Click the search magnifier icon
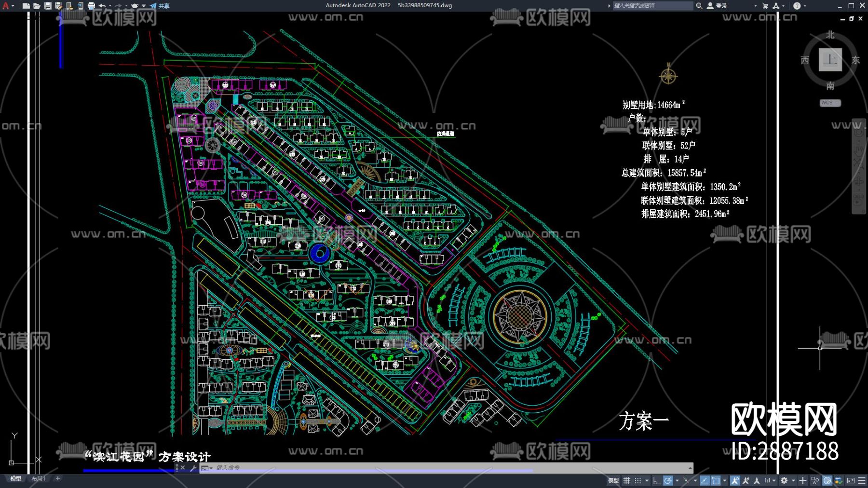 pos(699,6)
